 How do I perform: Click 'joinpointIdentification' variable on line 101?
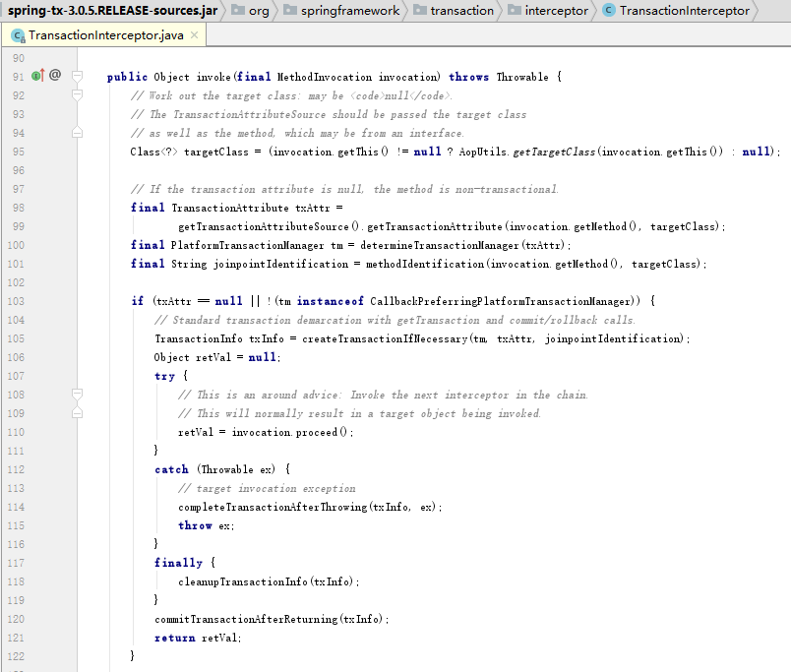tap(281, 264)
